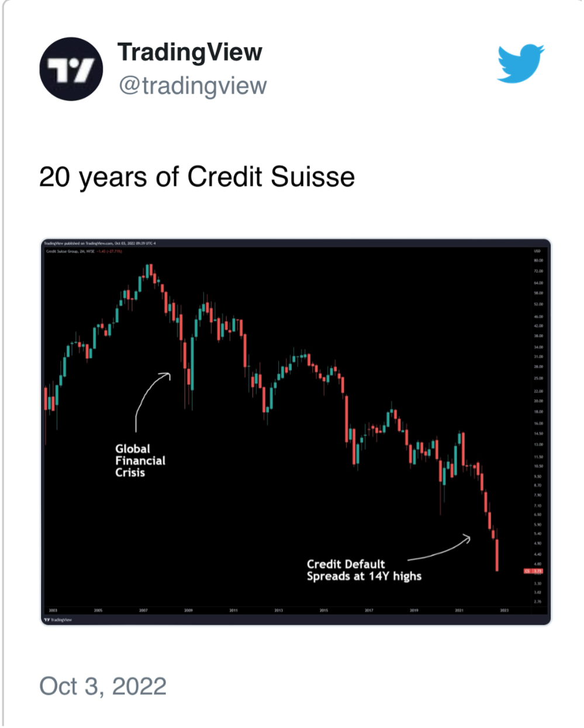Open the TradingView display name link
The image size is (584, 728).
[190, 52]
